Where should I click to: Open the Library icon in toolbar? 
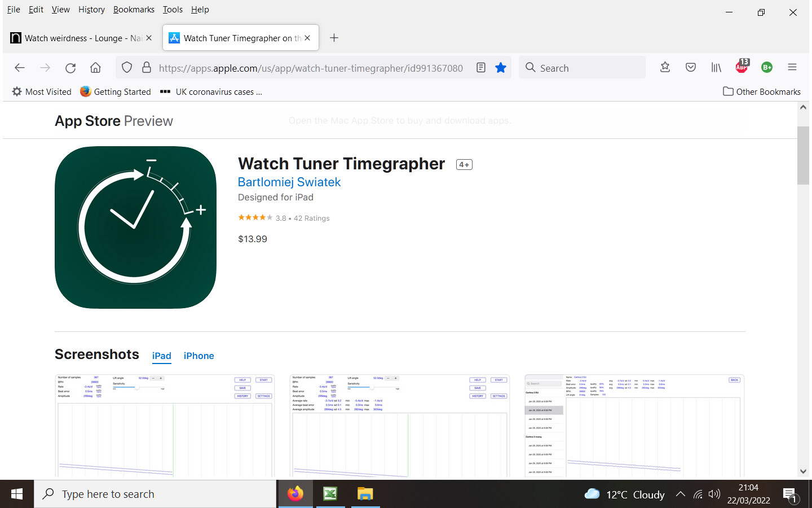(716, 68)
